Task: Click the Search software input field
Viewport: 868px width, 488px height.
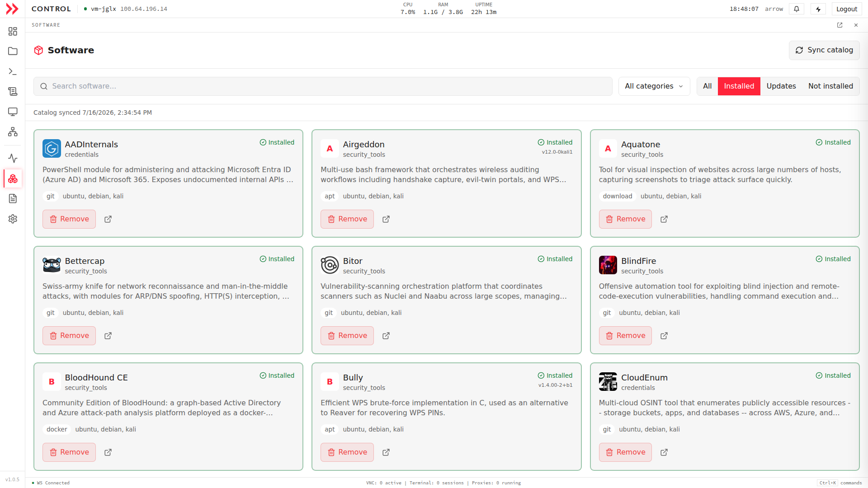Action: point(323,86)
